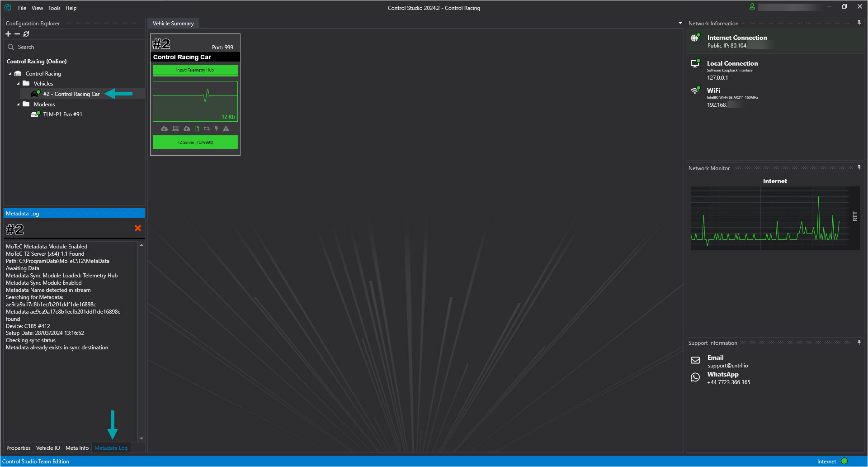The image size is (868, 467).
Task: Click the WhatsApp icon
Action: click(x=695, y=377)
